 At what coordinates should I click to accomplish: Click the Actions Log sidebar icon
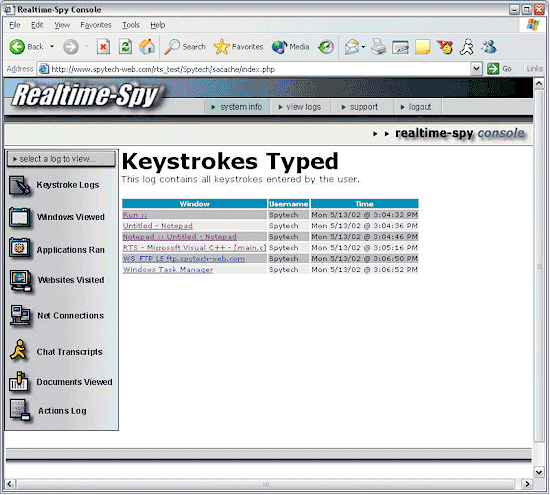(x=20, y=409)
